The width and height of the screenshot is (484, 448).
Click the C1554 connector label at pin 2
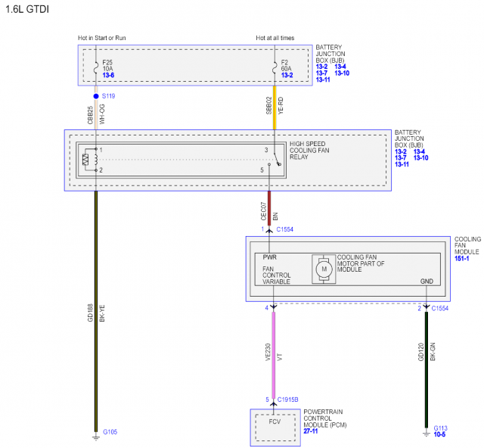(440, 308)
